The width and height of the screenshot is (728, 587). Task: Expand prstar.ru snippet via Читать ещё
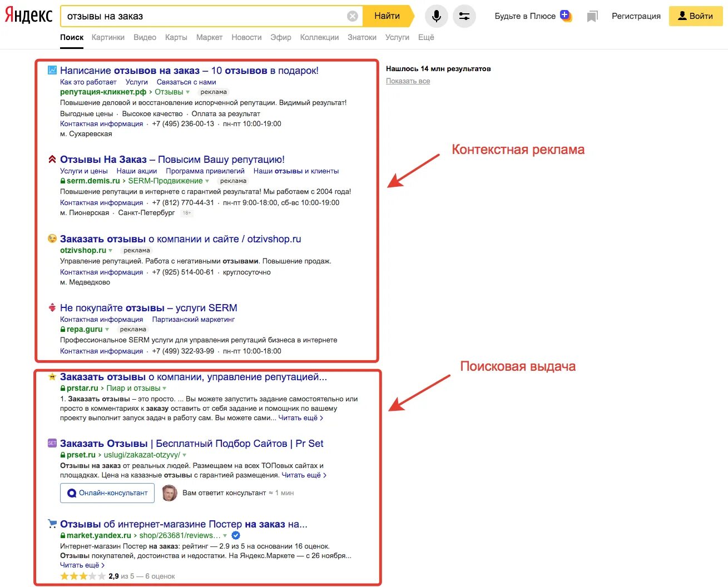[301, 418]
